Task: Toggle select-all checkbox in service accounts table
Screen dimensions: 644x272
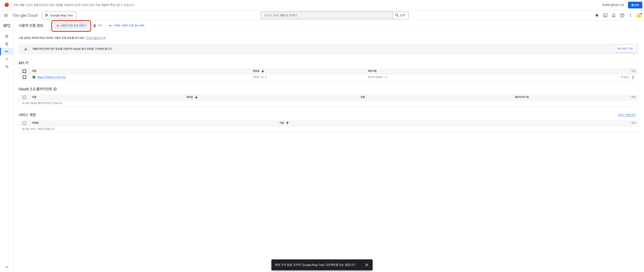Action: (x=24, y=123)
